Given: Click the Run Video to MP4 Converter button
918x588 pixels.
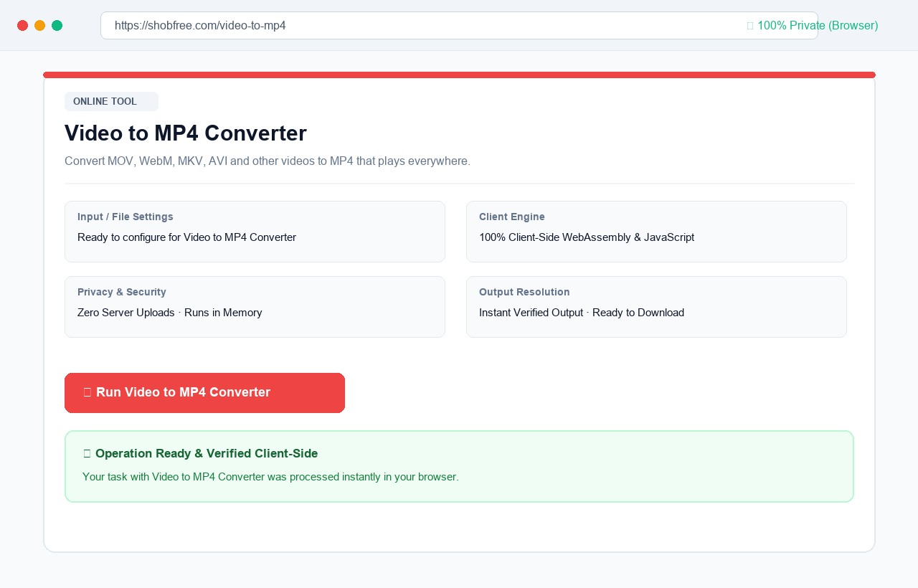Looking at the screenshot, I should (204, 393).
